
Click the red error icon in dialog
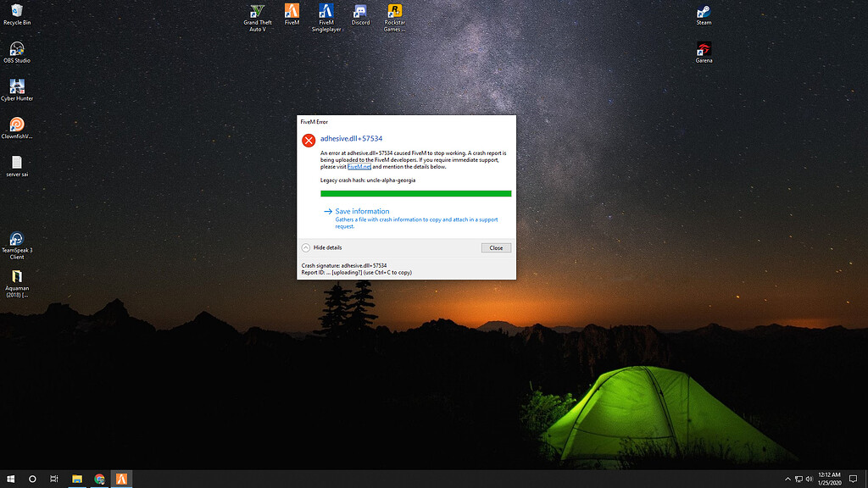309,141
